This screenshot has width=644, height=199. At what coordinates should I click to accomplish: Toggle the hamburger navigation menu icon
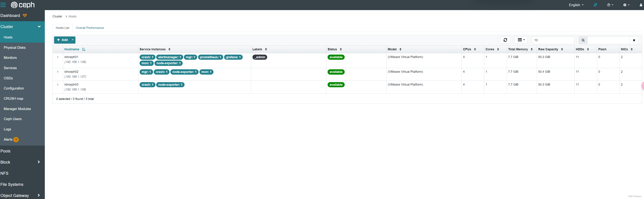[3, 5]
